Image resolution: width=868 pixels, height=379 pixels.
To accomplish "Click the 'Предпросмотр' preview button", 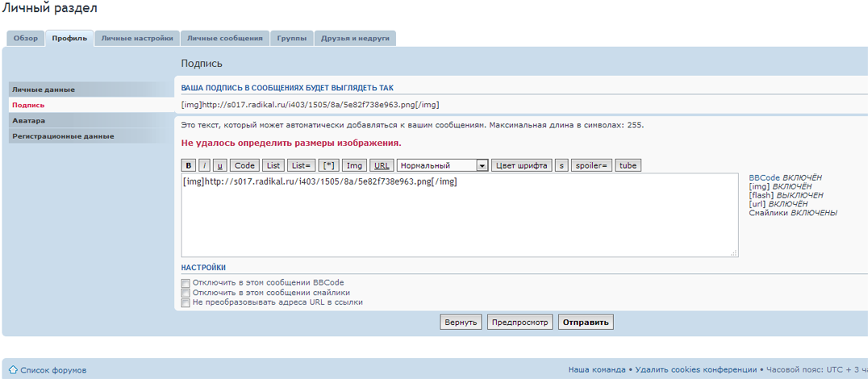I will (x=520, y=323).
